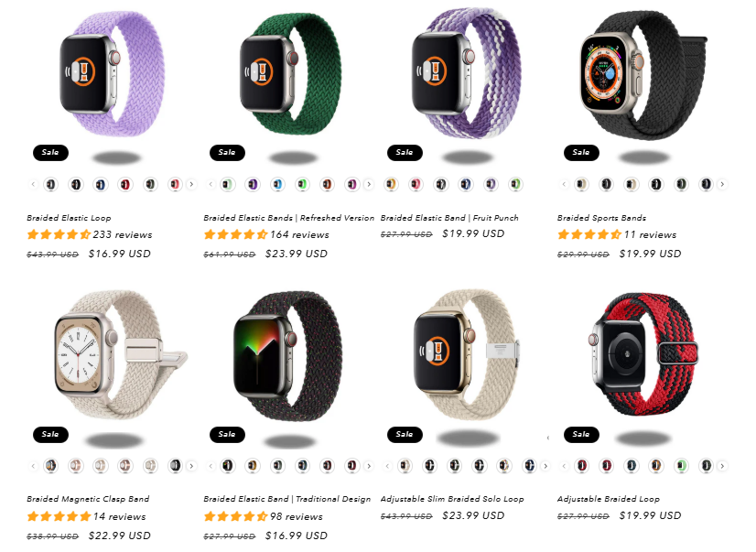Show next swatches for Adjustable Slim Braided Solo Loop
This screenshot has width=756, height=552.
(545, 466)
